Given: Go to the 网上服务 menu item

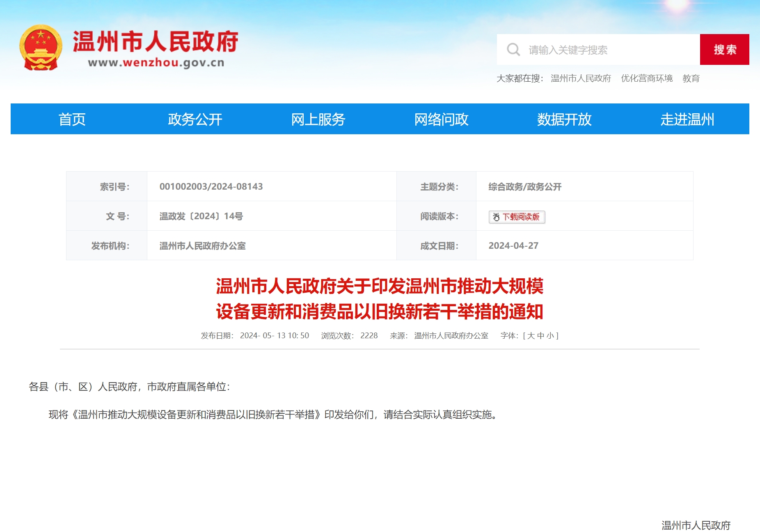Looking at the screenshot, I should point(318,119).
